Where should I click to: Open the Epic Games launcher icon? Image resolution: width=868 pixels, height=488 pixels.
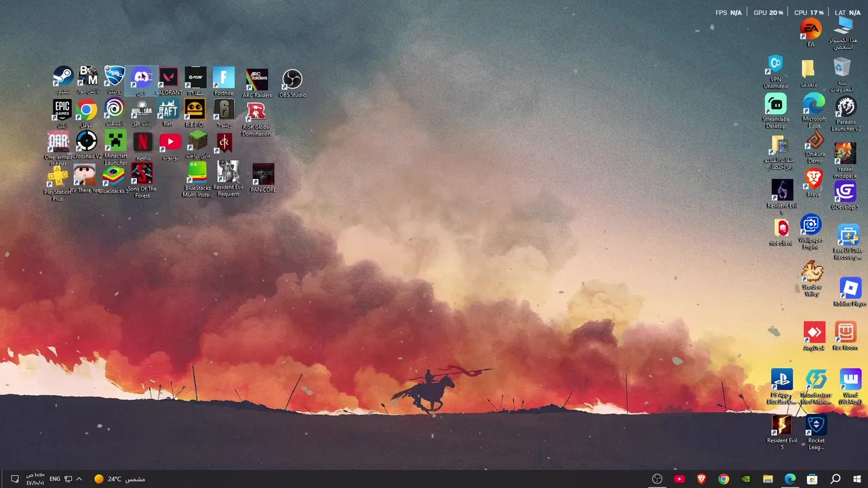point(62,113)
